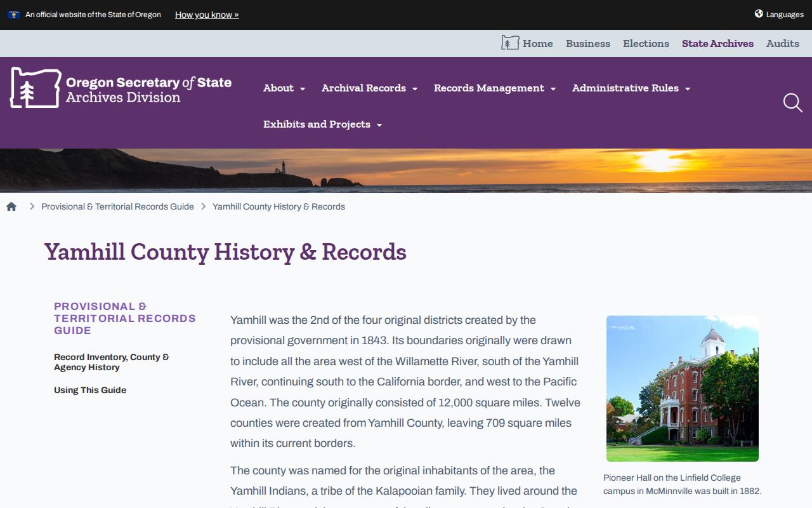Open Record Inventory, County & Agency History
812x508 pixels.
[112, 362]
